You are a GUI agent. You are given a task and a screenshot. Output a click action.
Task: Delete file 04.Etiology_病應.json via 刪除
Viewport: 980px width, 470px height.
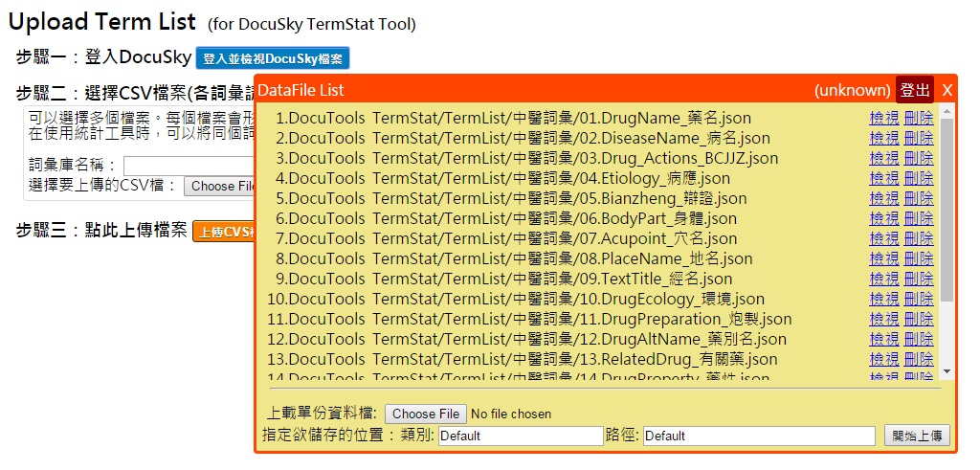919,179
